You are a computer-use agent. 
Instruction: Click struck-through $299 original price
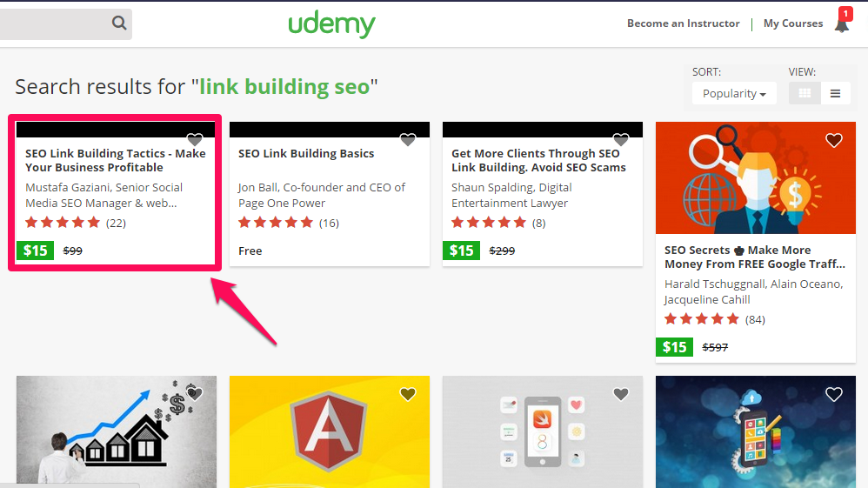point(502,251)
